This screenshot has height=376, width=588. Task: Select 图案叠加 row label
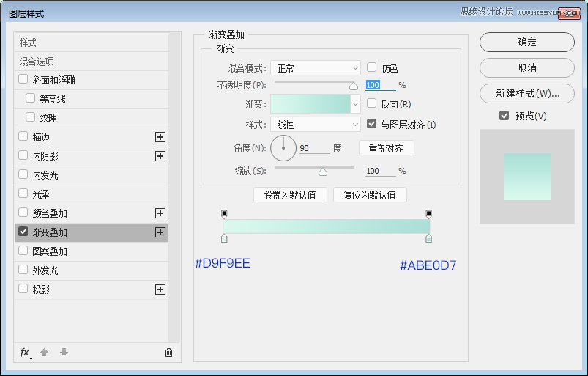pos(50,252)
